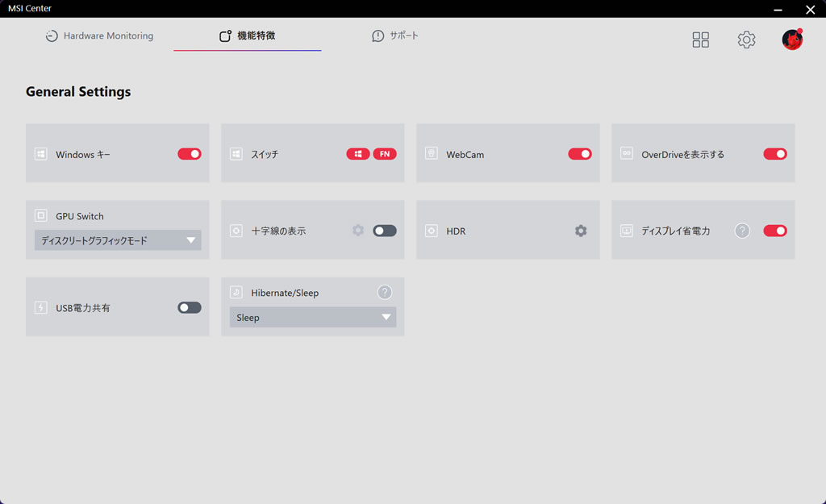This screenshot has height=504, width=826.
Task: Expand the ディスクリートグラフィックモード dropdown
Action: point(118,240)
